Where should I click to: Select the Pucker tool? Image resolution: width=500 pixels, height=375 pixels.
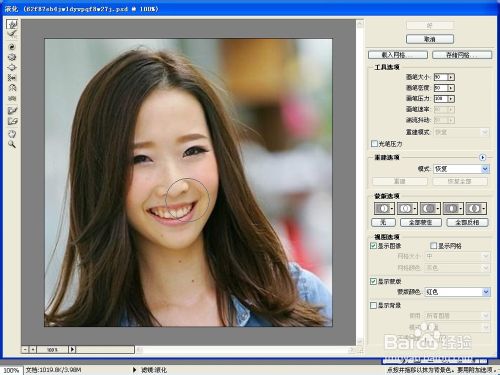pos(12,57)
